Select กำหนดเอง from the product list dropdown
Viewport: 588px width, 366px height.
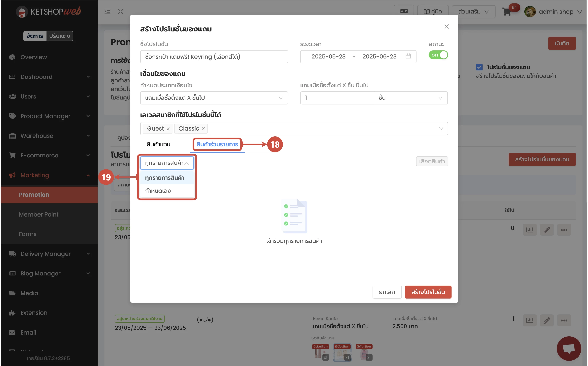click(158, 190)
